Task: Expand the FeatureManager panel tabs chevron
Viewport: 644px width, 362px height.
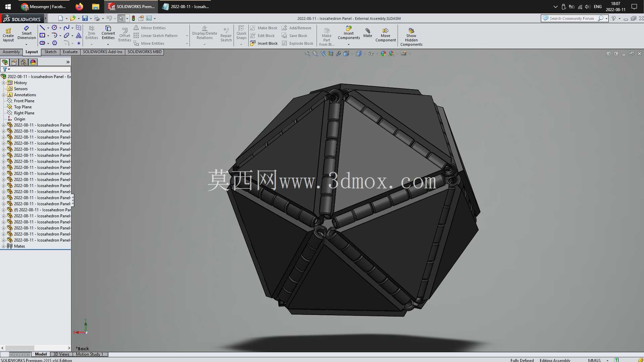Action: pos(68,62)
